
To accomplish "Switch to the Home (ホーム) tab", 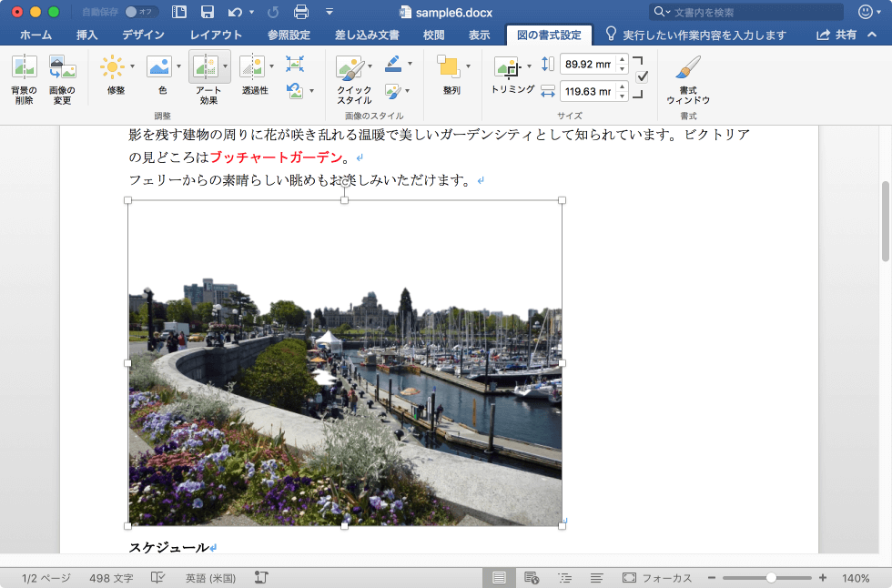I will tap(35, 35).
